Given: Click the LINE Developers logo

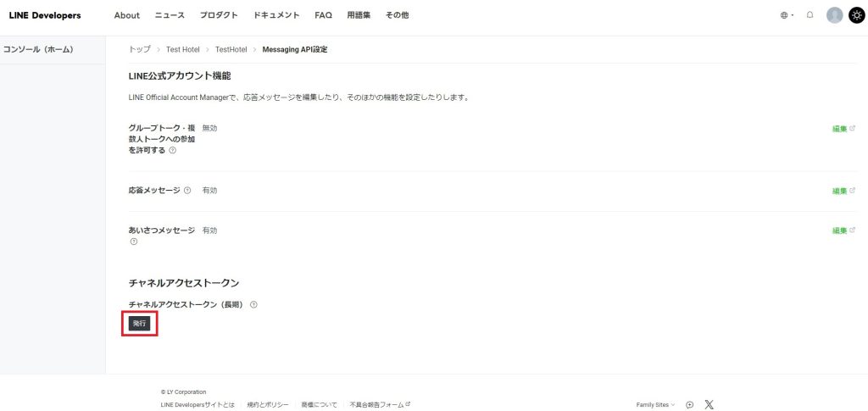Looking at the screenshot, I should [x=45, y=15].
